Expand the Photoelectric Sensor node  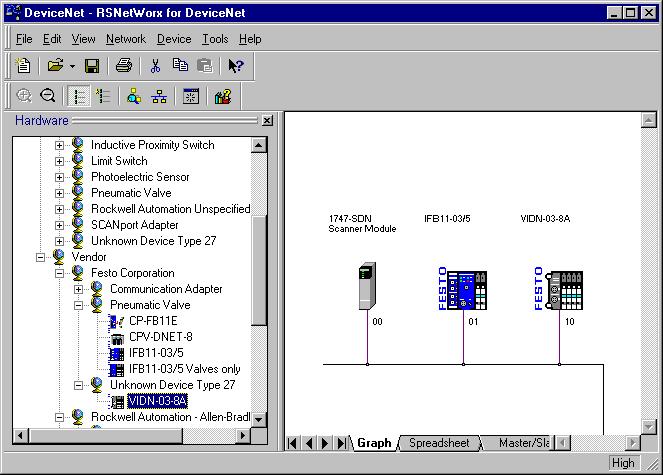click(x=59, y=177)
